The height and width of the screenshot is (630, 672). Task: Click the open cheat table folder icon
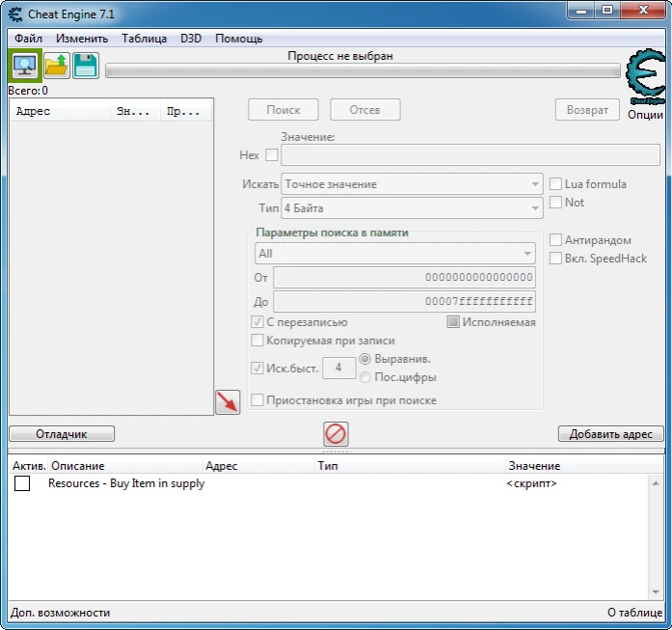point(56,66)
